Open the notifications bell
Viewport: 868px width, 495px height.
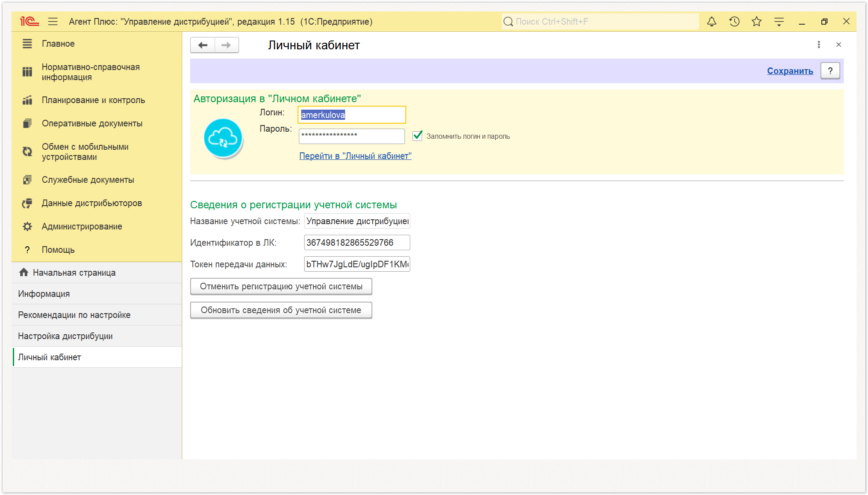pos(712,22)
